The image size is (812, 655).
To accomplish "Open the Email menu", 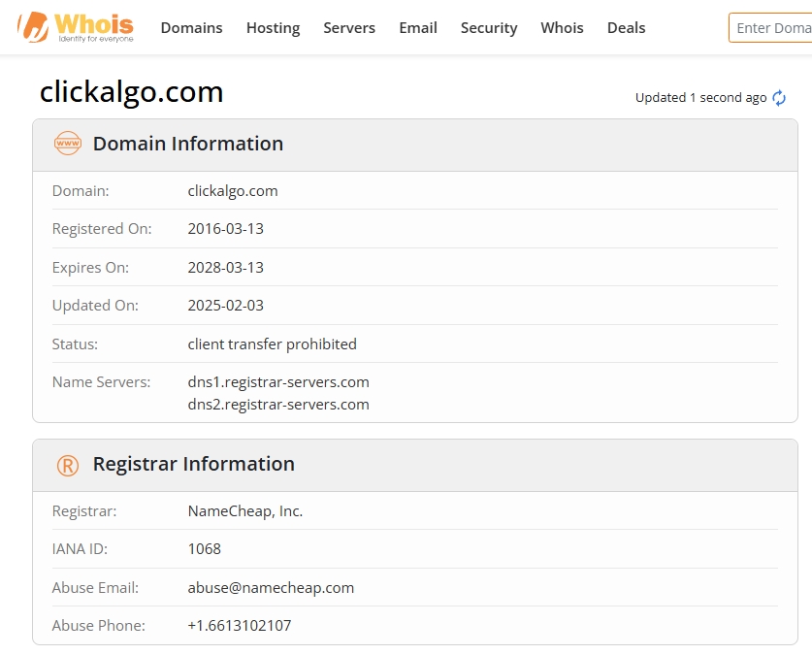I will (x=418, y=28).
